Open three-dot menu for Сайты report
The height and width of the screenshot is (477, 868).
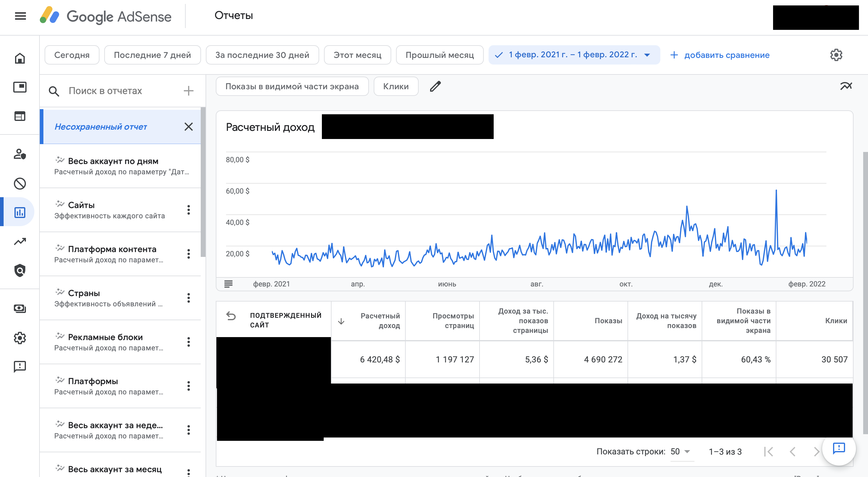[x=188, y=210]
